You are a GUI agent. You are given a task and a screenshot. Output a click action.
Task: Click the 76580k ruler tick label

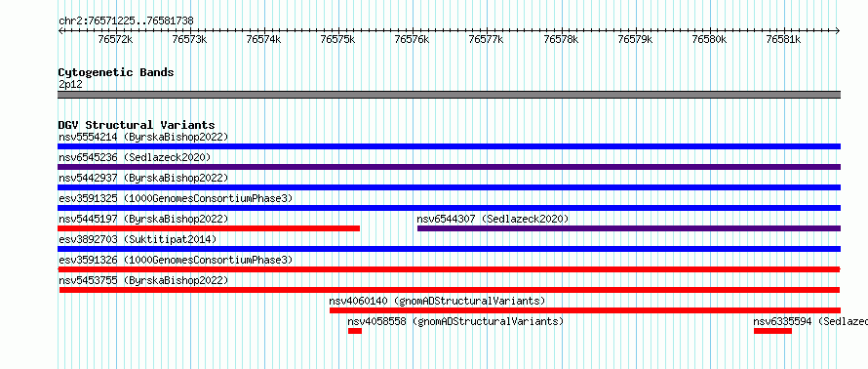(x=710, y=39)
